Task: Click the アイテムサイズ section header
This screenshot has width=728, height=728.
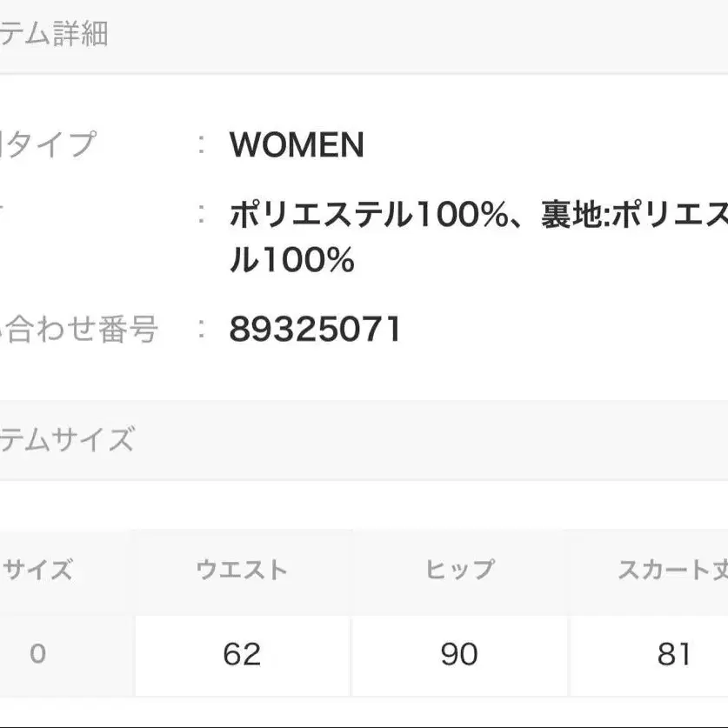Action: click(67, 440)
